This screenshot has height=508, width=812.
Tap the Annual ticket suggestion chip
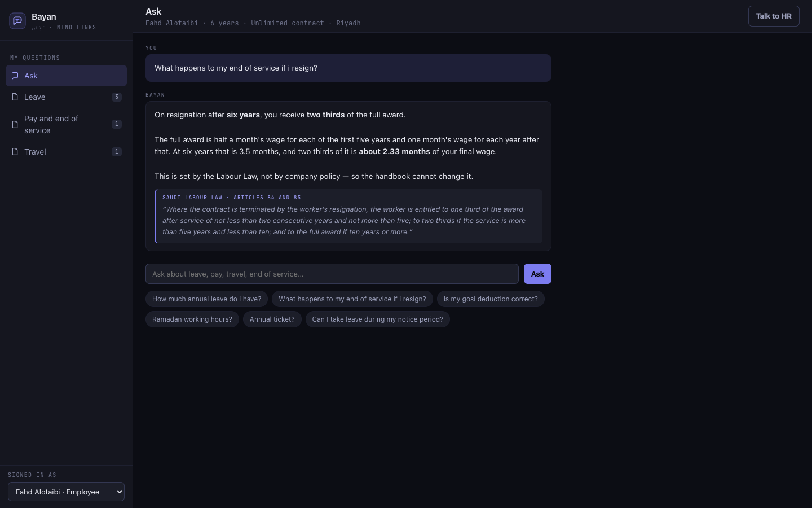[x=272, y=319]
